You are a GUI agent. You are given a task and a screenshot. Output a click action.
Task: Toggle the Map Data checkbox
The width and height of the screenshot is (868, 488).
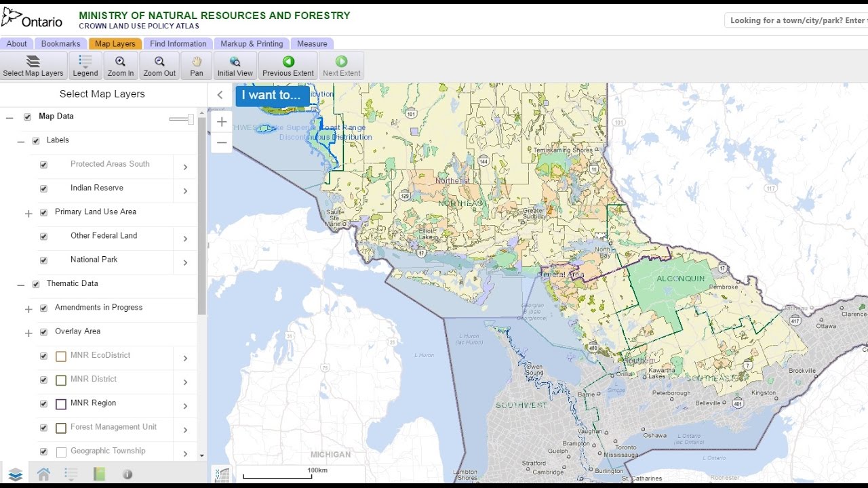click(x=27, y=117)
